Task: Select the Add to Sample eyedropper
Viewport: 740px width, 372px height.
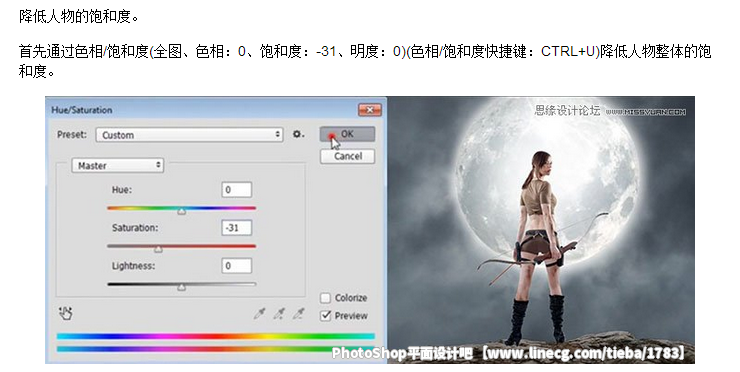Action: click(x=279, y=313)
